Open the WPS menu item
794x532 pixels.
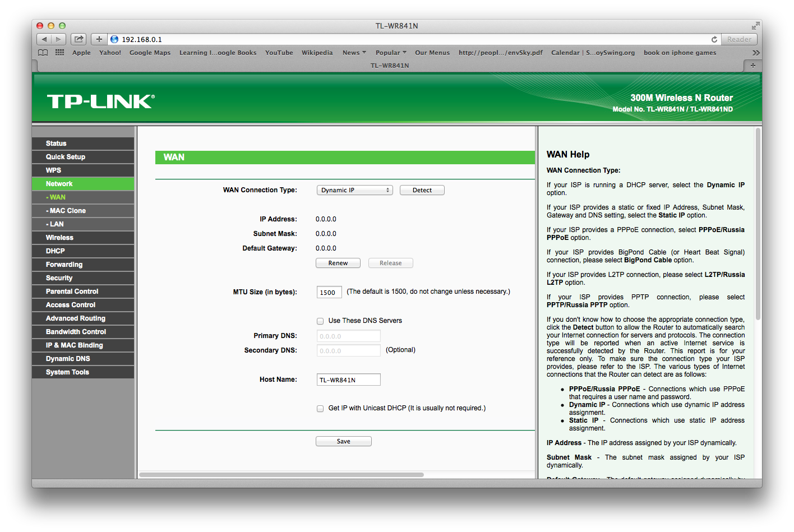(83, 170)
